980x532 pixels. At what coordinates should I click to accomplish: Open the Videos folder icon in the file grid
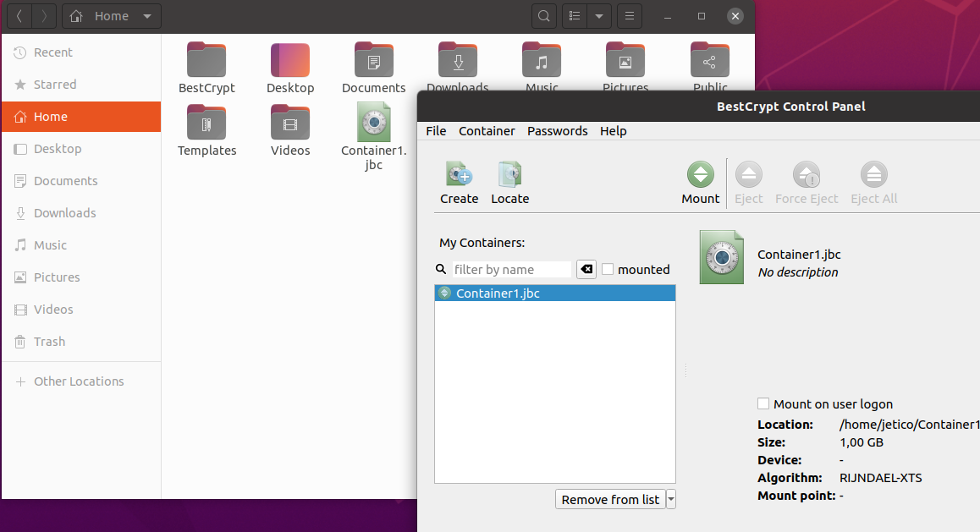click(290, 122)
